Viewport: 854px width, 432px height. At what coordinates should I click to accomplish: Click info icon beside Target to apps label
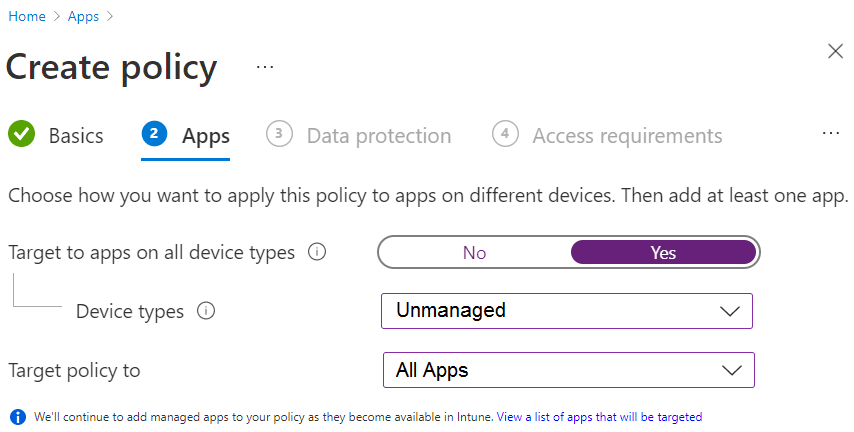317,253
